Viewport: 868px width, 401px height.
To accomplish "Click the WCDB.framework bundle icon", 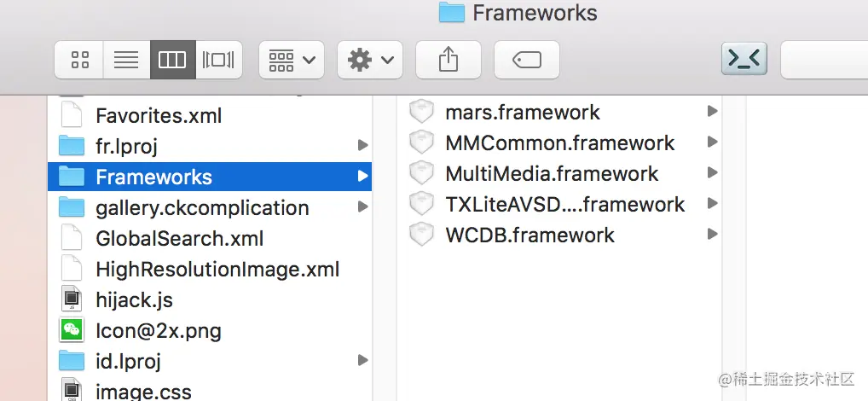I will coord(421,234).
